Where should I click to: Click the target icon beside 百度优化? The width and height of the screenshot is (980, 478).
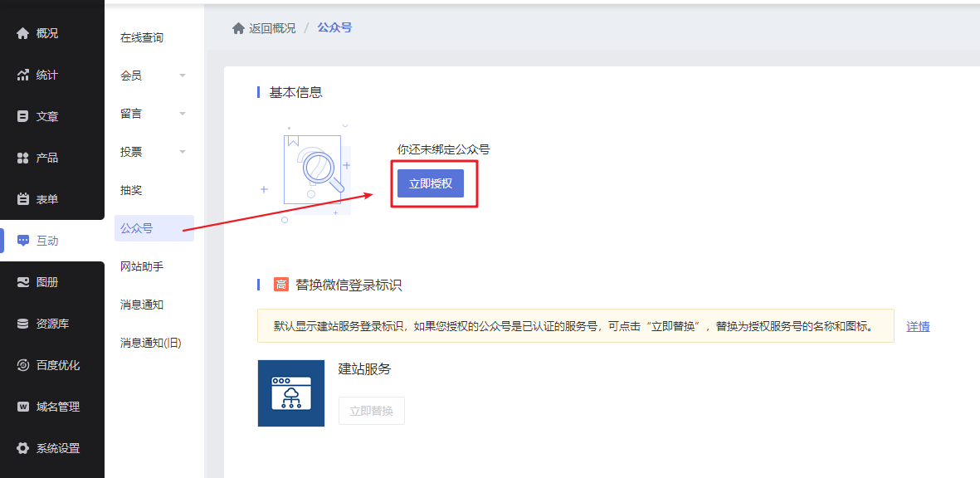[x=23, y=365]
